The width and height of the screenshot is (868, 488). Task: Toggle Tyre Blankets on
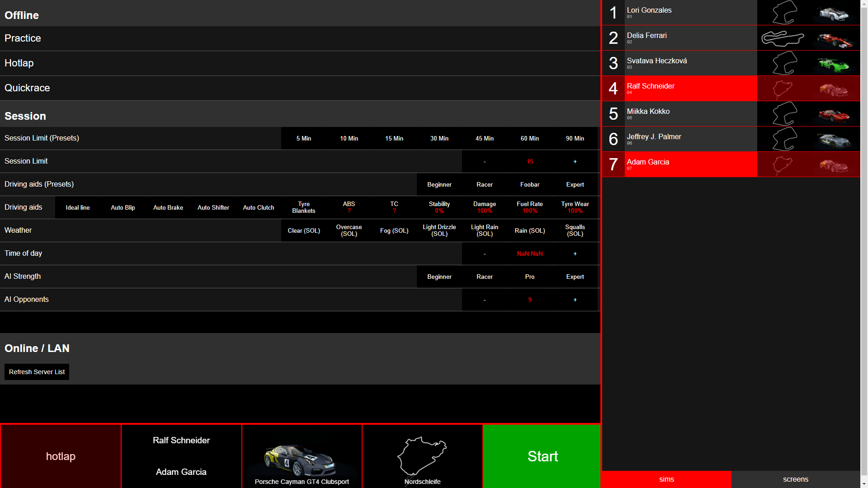[x=303, y=207]
